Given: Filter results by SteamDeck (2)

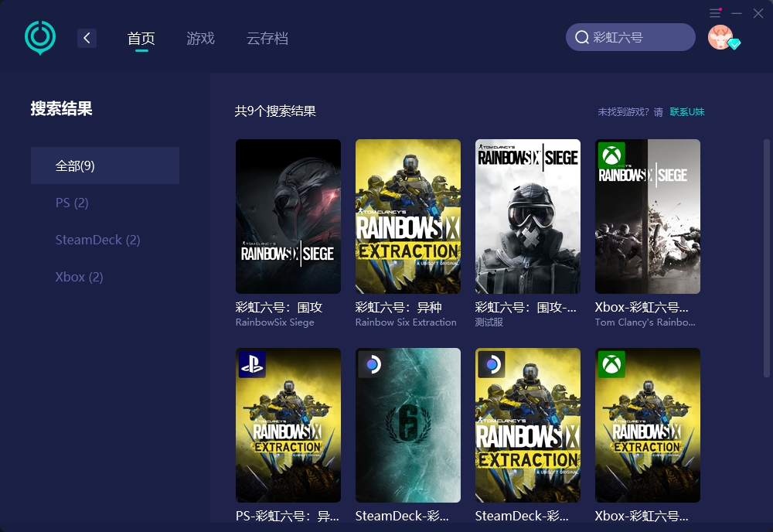Looking at the screenshot, I should coord(97,240).
